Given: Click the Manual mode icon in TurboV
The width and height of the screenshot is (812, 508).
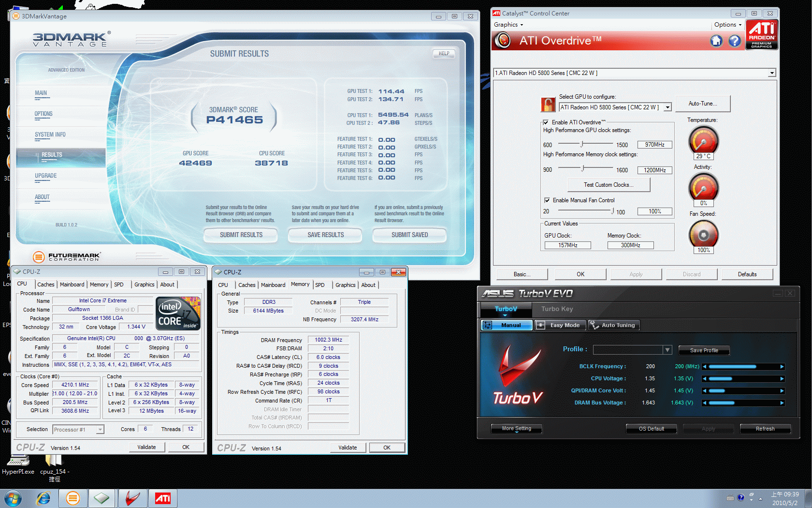Looking at the screenshot, I should coord(488,325).
